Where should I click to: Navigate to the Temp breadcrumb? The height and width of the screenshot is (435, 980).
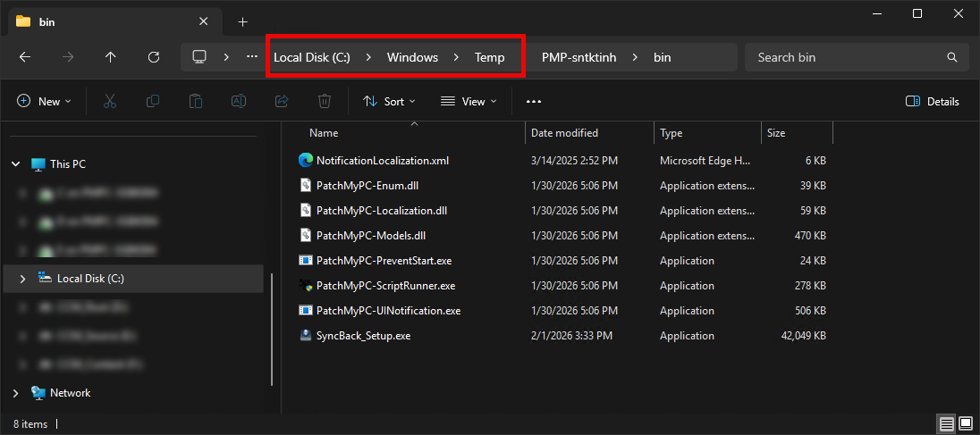489,57
